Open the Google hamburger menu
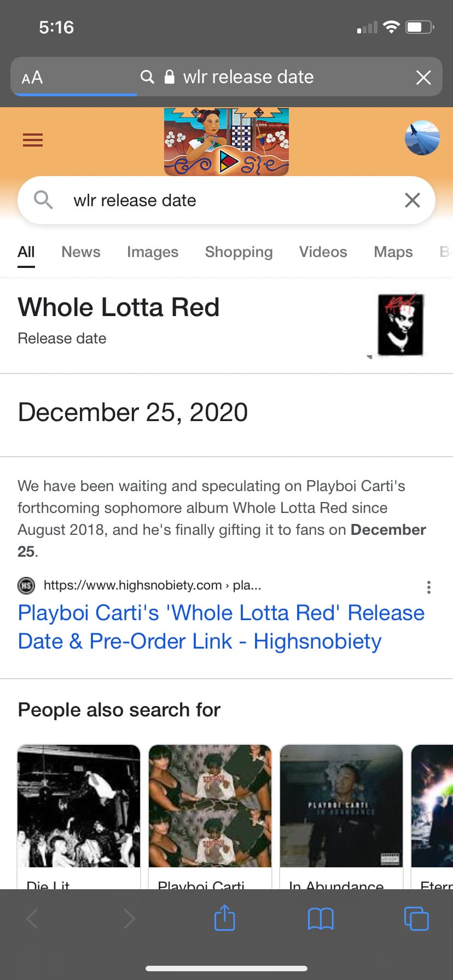Screen dimensions: 453x980 click(x=33, y=140)
